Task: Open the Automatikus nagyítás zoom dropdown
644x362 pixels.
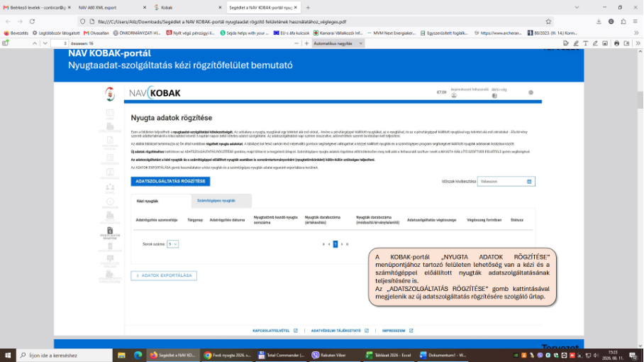Action: pos(338,43)
